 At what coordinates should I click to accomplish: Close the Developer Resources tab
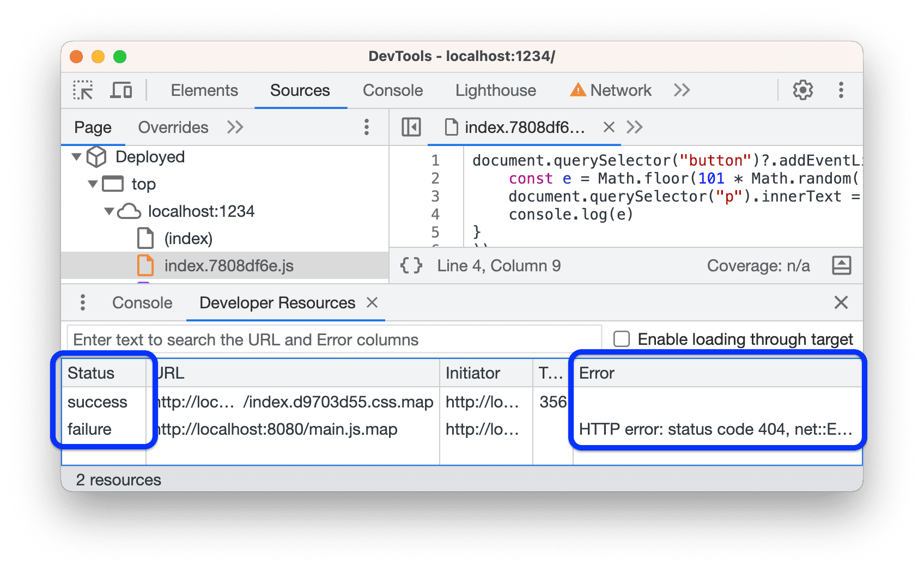[x=372, y=302]
